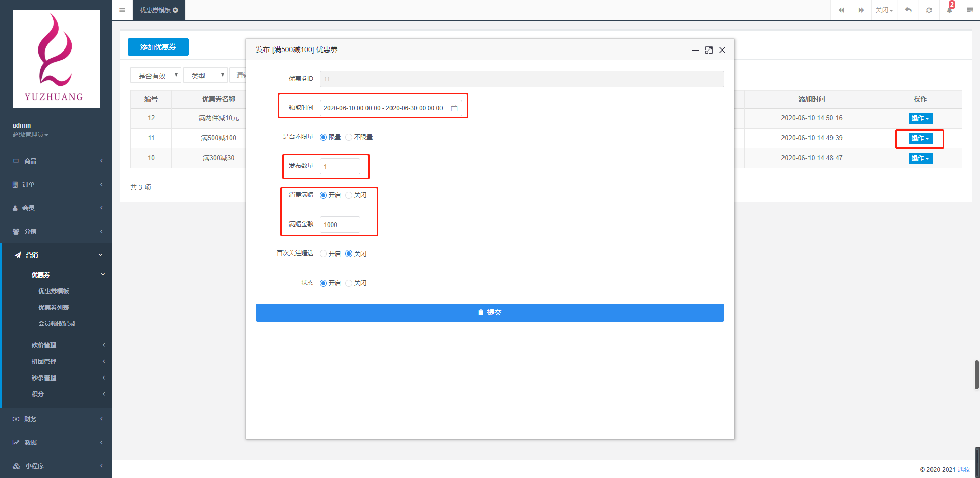Open the 是否有效 filter dropdown

(x=156, y=76)
